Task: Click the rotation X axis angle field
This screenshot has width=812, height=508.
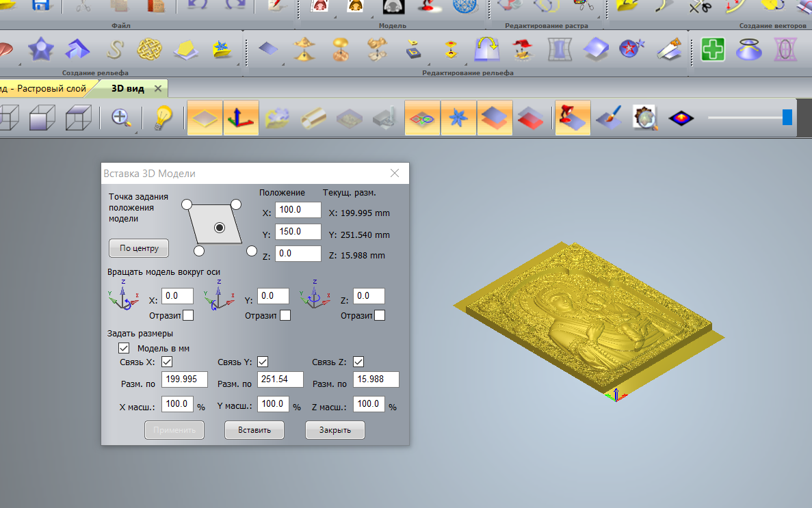Action: click(178, 295)
